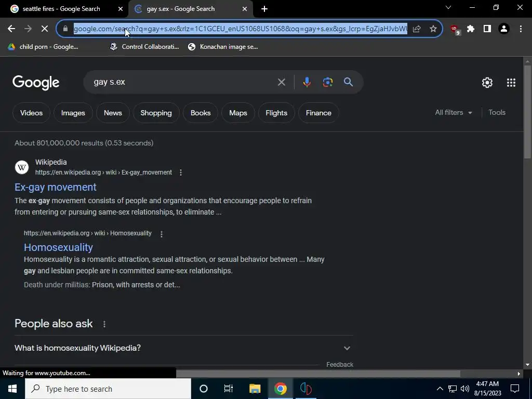The width and height of the screenshot is (532, 399).
Task: Open the network status icon
Action: pos(453,389)
